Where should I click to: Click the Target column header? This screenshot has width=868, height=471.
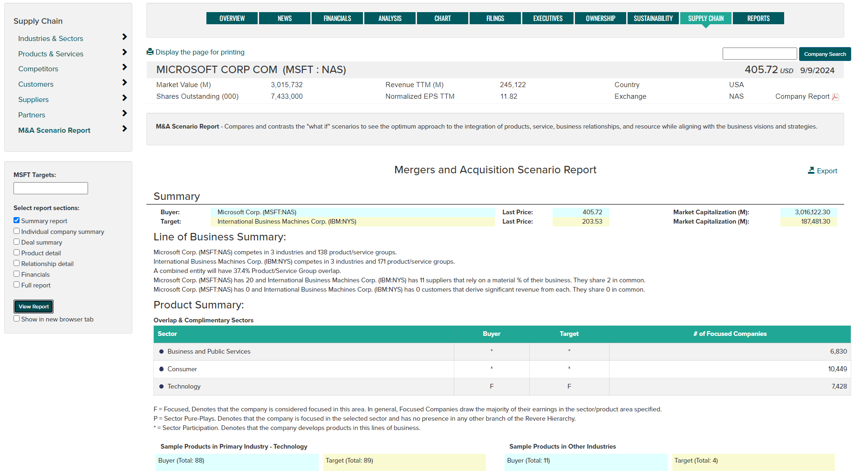pyautogui.click(x=569, y=334)
